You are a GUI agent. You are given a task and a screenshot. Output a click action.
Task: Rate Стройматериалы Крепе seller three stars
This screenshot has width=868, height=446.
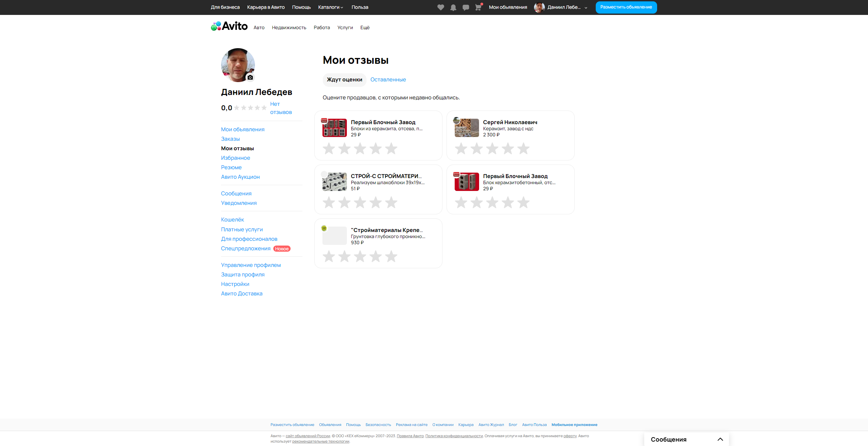[360, 256]
